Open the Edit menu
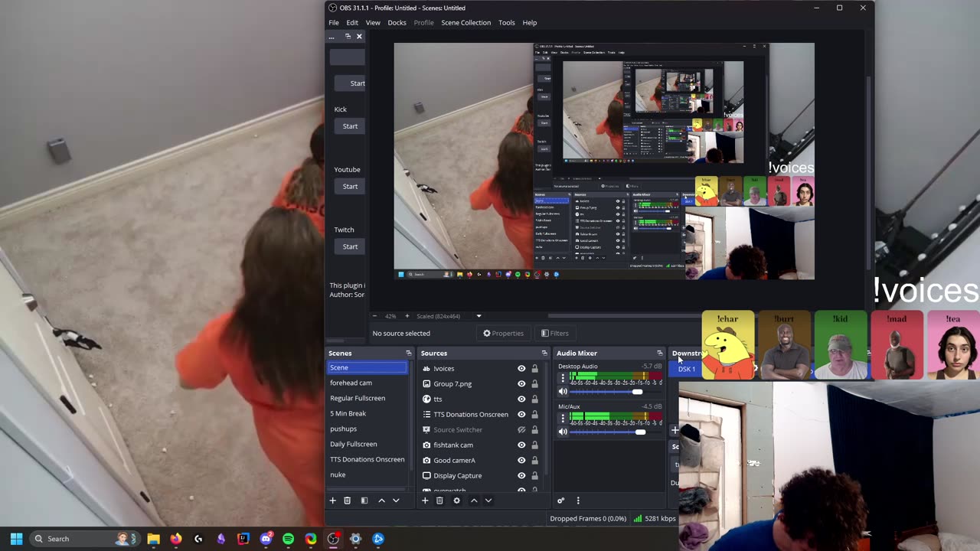Viewport: 980px width, 551px height. tap(352, 22)
